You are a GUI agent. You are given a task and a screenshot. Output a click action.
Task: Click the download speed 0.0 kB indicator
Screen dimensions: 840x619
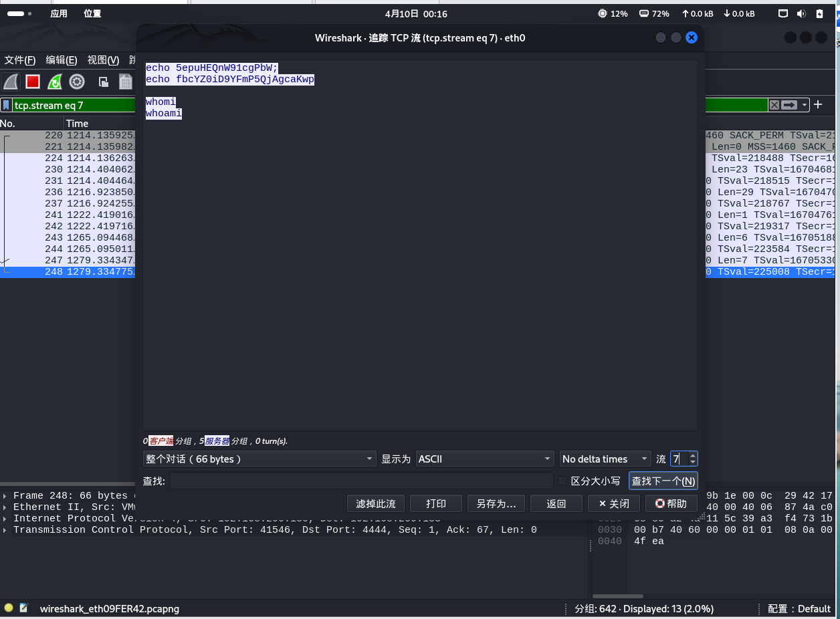coord(740,13)
